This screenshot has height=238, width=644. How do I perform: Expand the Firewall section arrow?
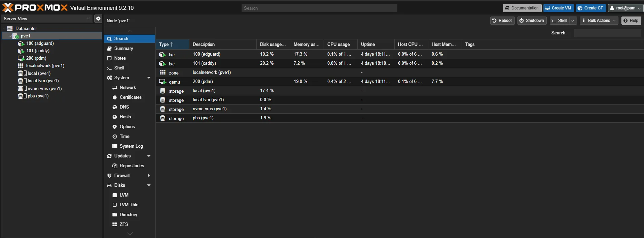pyautogui.click(x=149, y=176)
